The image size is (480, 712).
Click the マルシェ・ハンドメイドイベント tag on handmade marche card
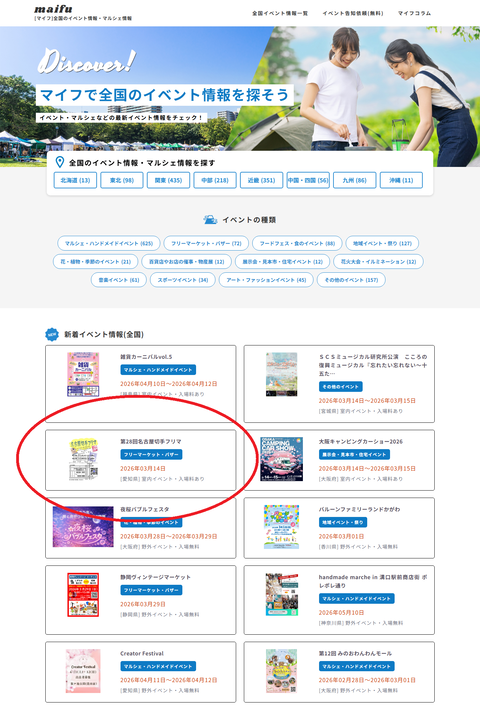pos(356,599)
